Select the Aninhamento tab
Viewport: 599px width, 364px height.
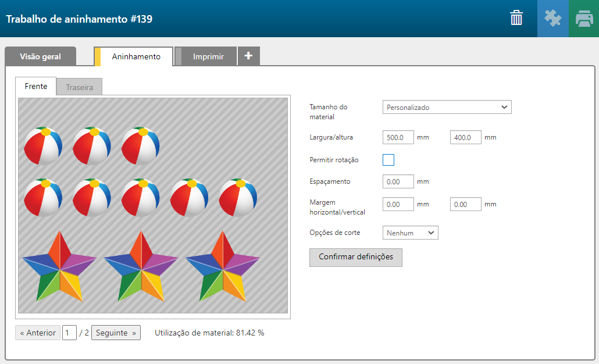click(x=136, y=56)
